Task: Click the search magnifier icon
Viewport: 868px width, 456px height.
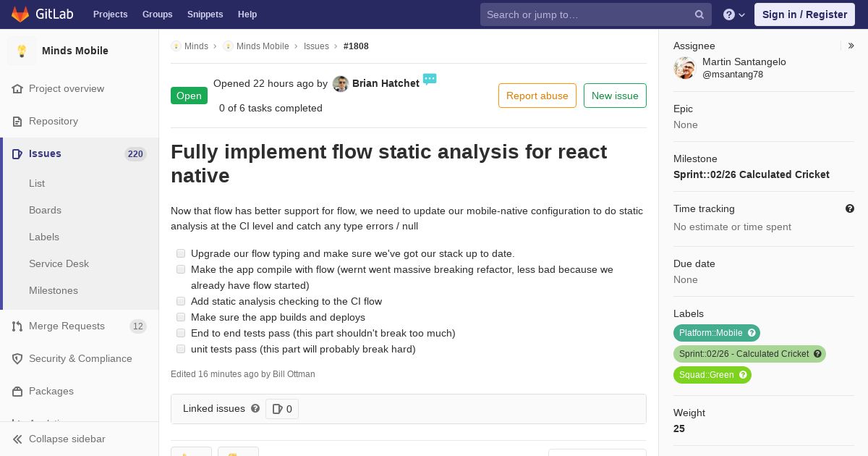Action: [699, 14]
